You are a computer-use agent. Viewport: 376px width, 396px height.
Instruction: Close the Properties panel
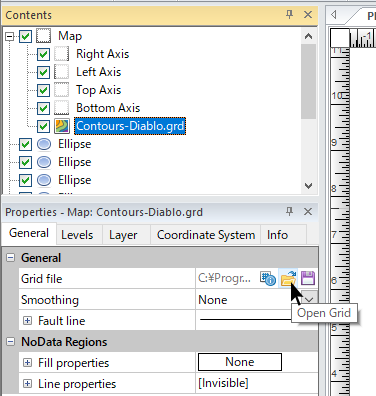pos(308,211)
